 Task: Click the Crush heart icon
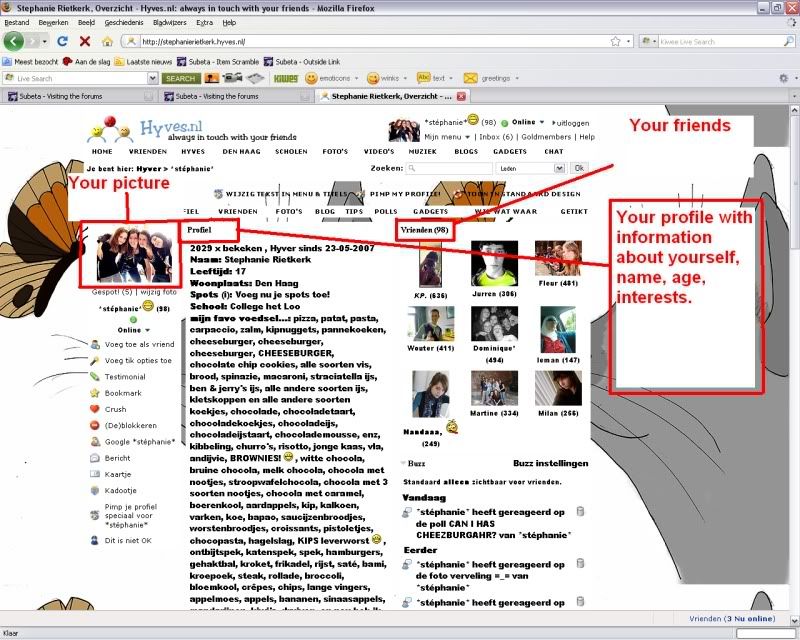coord(95,409)
